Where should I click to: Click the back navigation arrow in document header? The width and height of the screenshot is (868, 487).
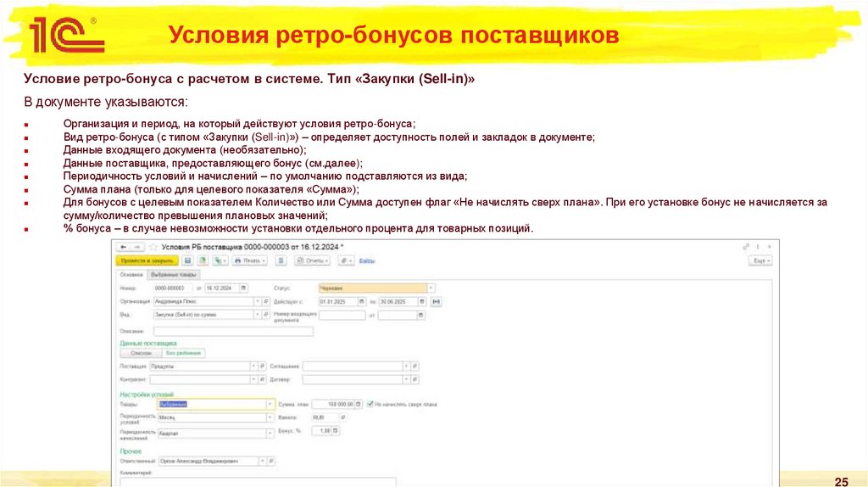124,247
